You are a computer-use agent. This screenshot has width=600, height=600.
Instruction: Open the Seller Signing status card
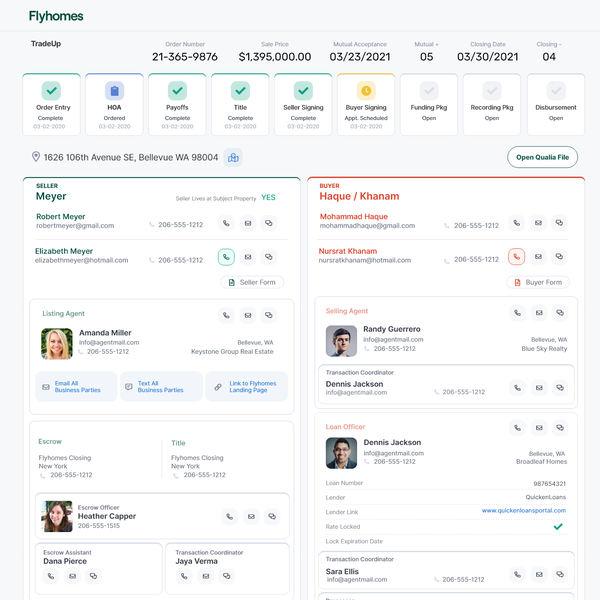click(x=303, y=104)
